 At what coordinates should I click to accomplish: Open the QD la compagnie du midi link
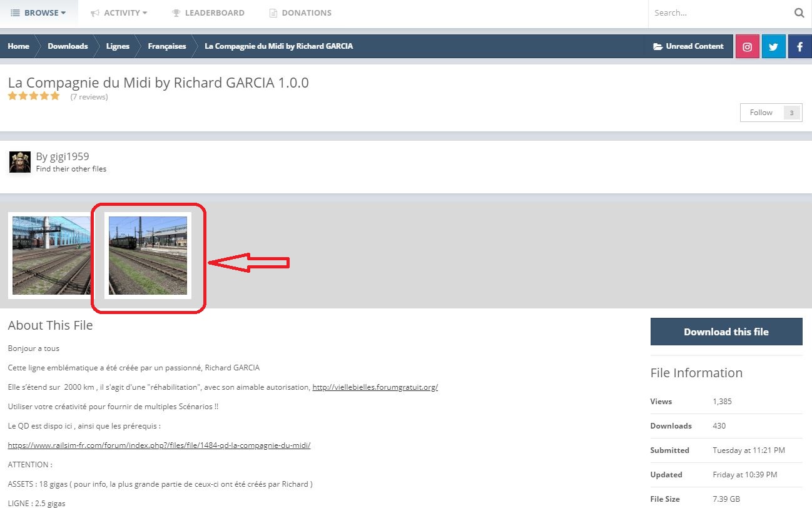(159, 445)
